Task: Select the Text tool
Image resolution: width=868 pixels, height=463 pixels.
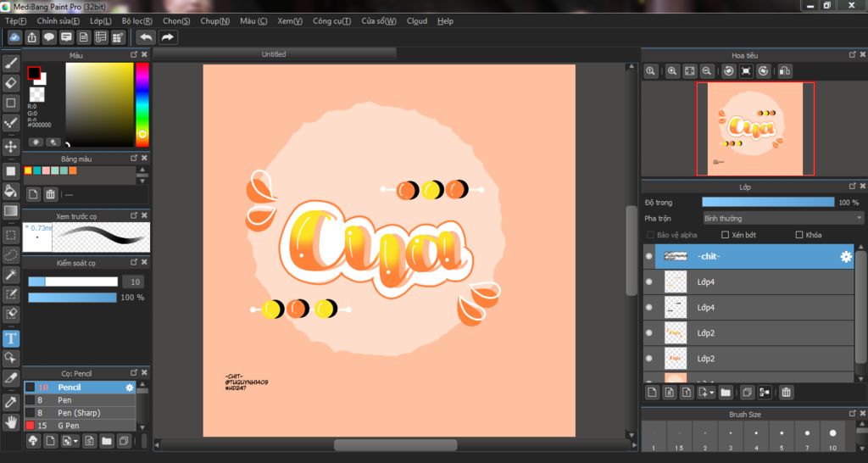Action: click(10, 337)
